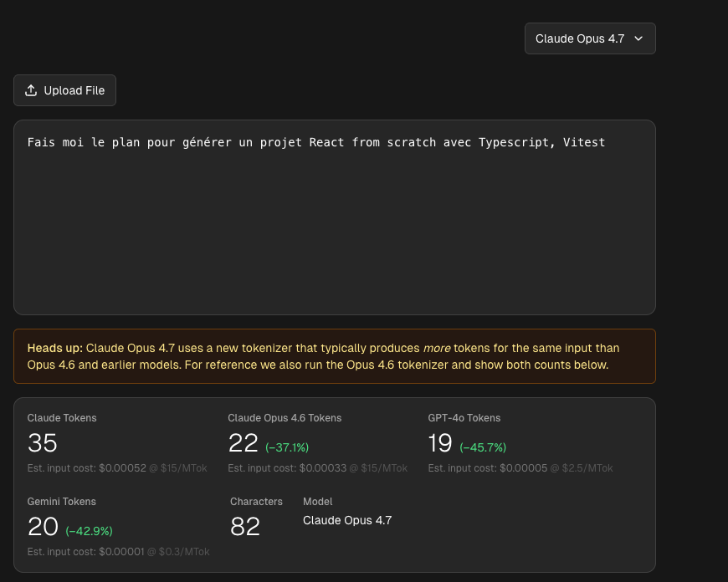
Task: Click 'Est. input cost: $0.00001' text
Action: (x=86, y=551)
